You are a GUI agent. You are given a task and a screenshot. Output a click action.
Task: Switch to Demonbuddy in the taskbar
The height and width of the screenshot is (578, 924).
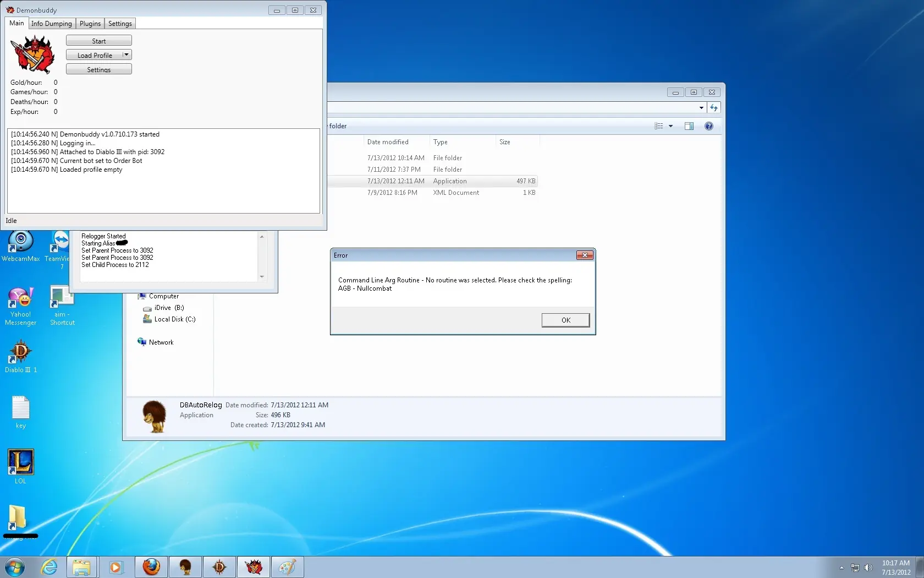pos(254,567)
